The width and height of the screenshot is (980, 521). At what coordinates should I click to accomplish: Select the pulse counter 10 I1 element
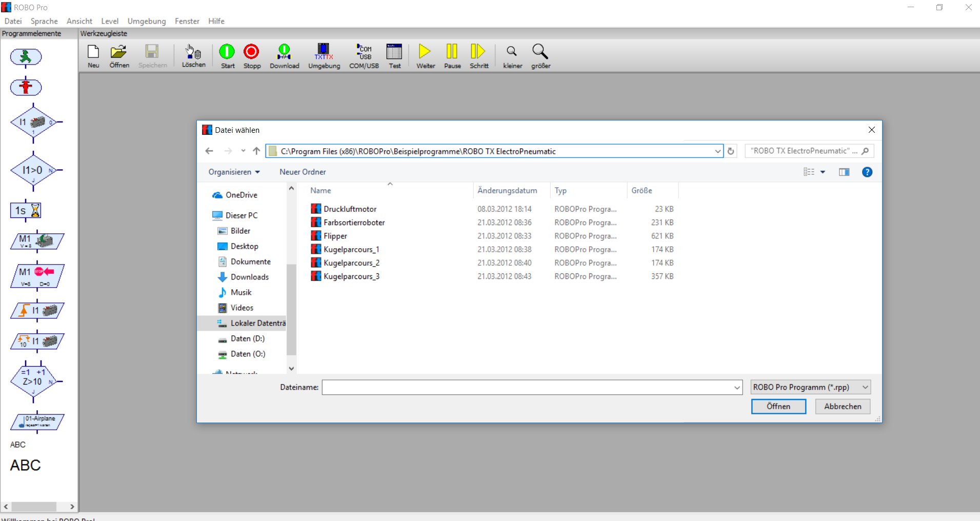[37, 342]
